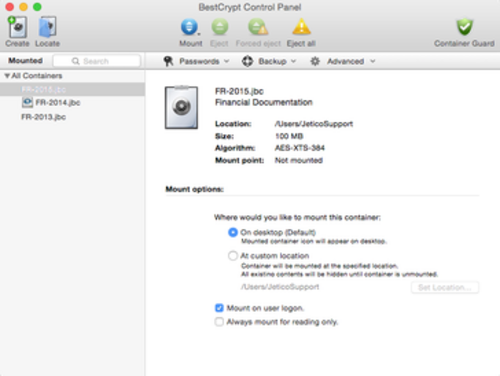Click the Financial Documentation description

pos(264,102)
